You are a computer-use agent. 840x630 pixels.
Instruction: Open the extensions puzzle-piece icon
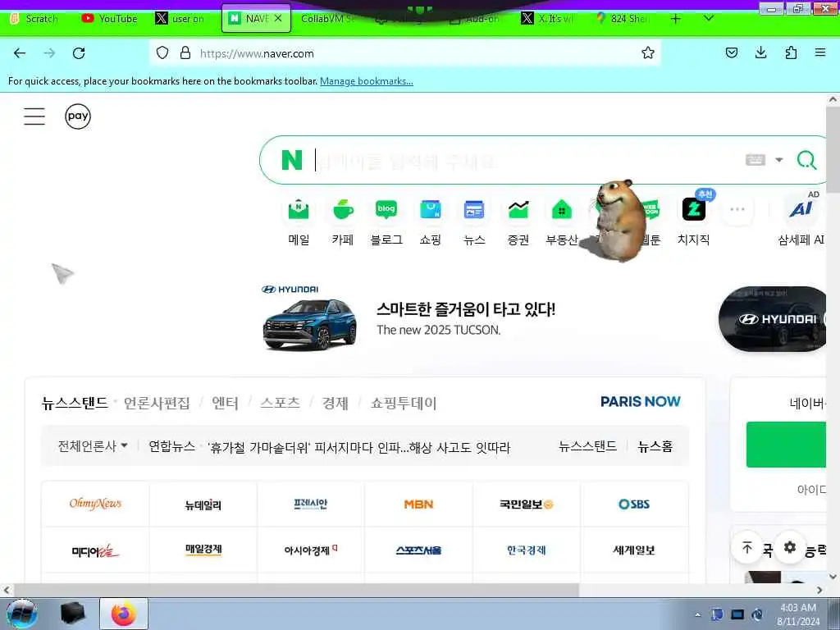791,52
